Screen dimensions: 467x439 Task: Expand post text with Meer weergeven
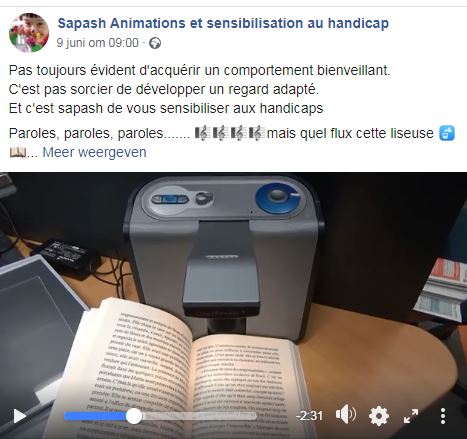[x=94, y=152]
